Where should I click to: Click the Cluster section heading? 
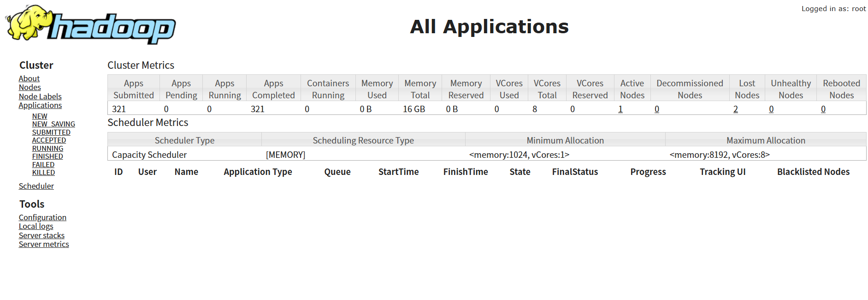click(x=36, y=65)
